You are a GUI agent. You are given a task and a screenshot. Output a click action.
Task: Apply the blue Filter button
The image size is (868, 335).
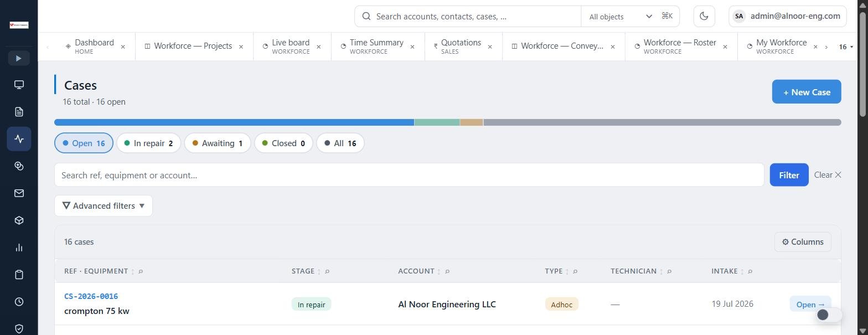[789, 175]
